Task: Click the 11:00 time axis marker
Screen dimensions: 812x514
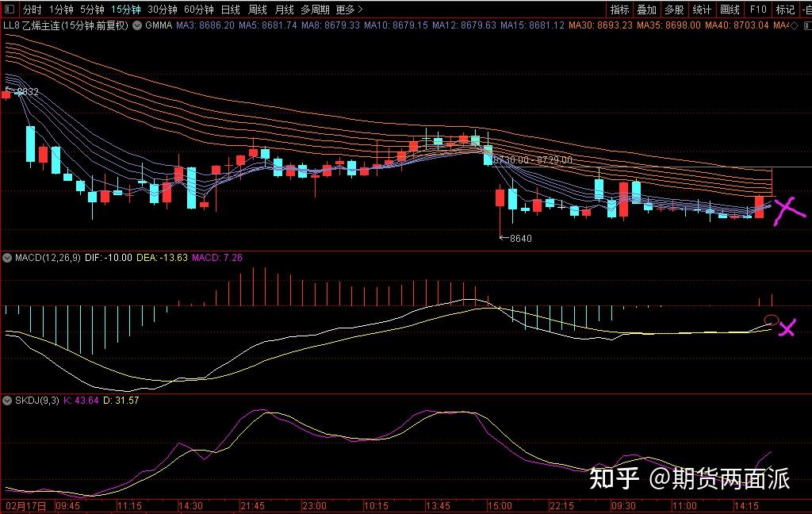Action: 684,506
